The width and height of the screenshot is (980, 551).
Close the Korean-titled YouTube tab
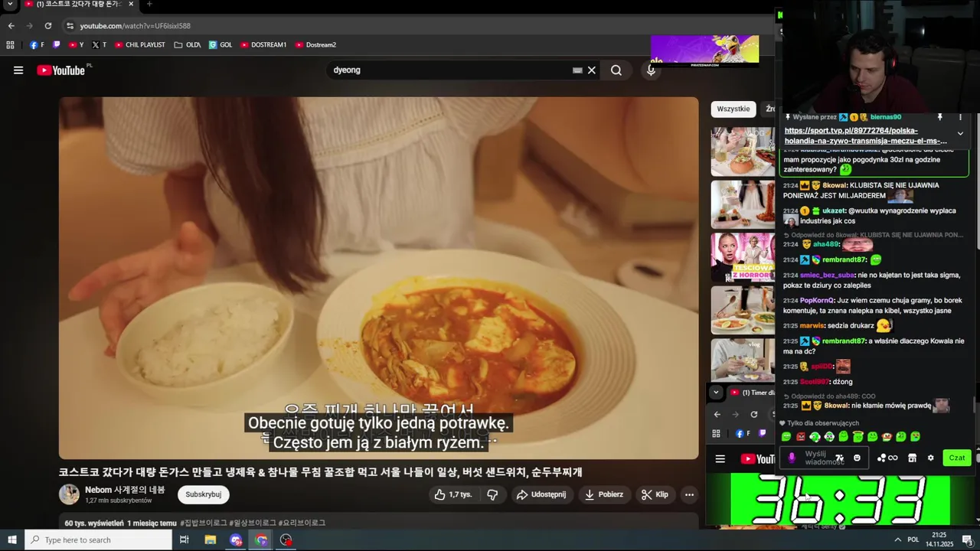[129, 5]
